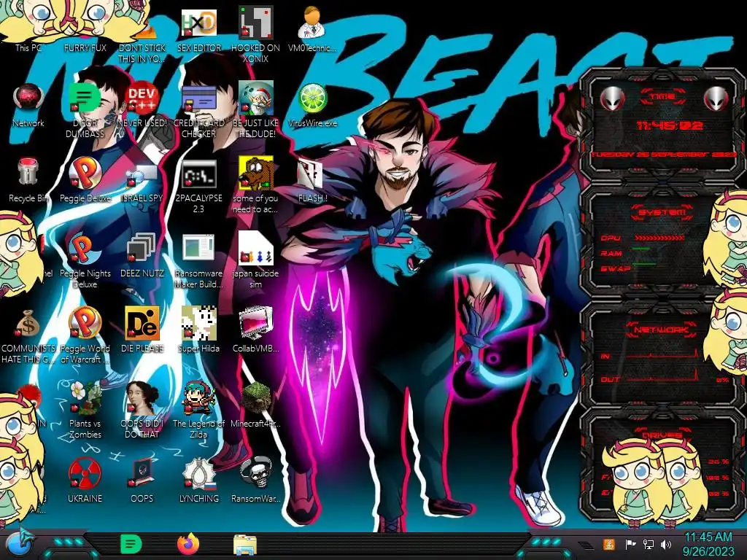Viewport: 747px width, 560px height.
Task: Open the RansomWar... skull icon
Action: point(256,481)
